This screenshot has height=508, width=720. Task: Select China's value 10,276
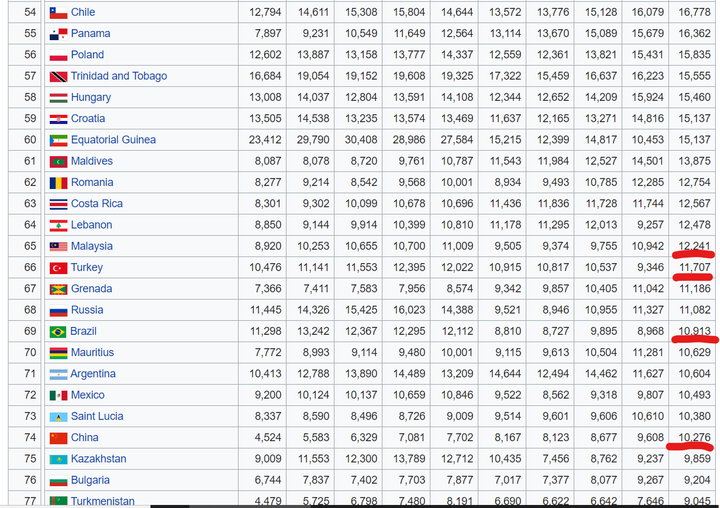695,438
